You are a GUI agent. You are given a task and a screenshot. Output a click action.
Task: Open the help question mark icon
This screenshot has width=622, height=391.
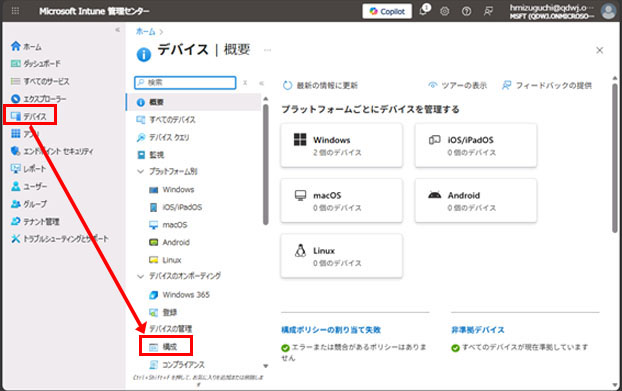(x=466, y=11)
